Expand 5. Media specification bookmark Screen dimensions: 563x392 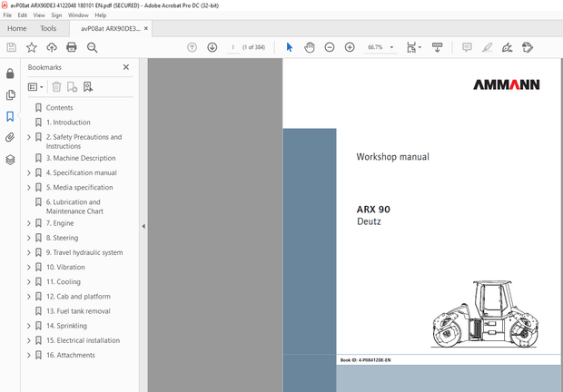click(x=29, y=188)
